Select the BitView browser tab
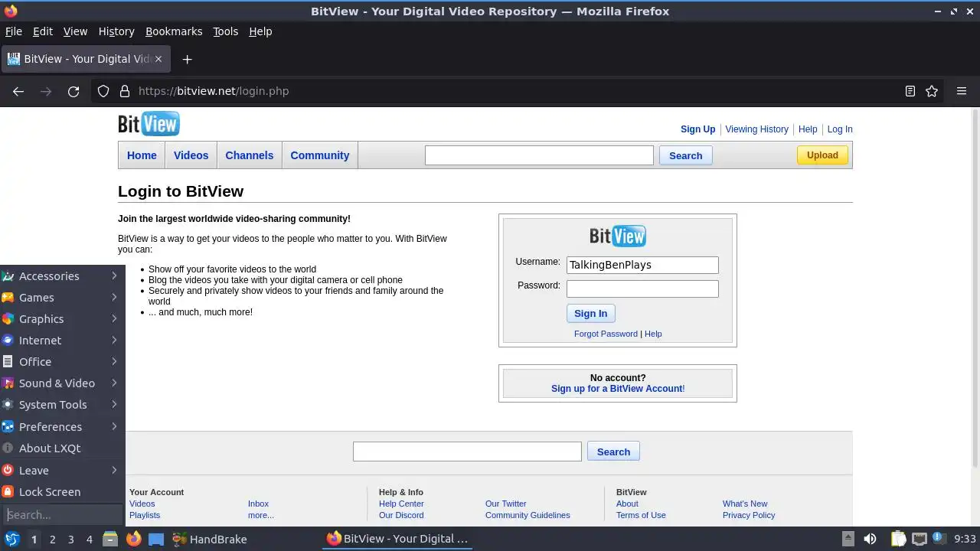The width and height of the screenshot is (980, 551). 87,59
